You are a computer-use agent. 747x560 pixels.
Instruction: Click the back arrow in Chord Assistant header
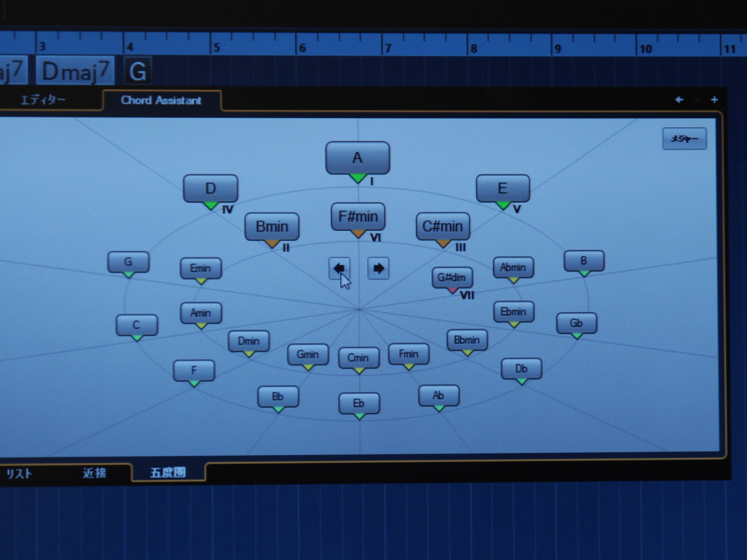pos(679,100)
